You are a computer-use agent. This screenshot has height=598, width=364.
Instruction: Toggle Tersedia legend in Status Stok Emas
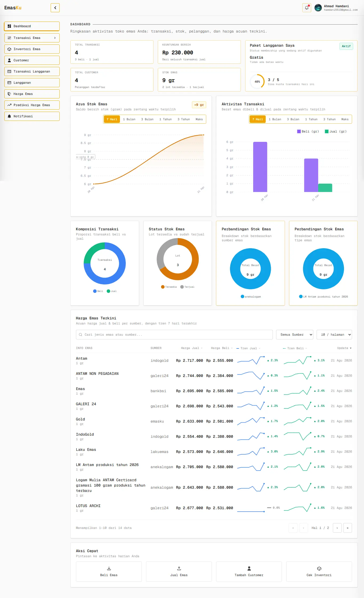click(x=169, y=287)
